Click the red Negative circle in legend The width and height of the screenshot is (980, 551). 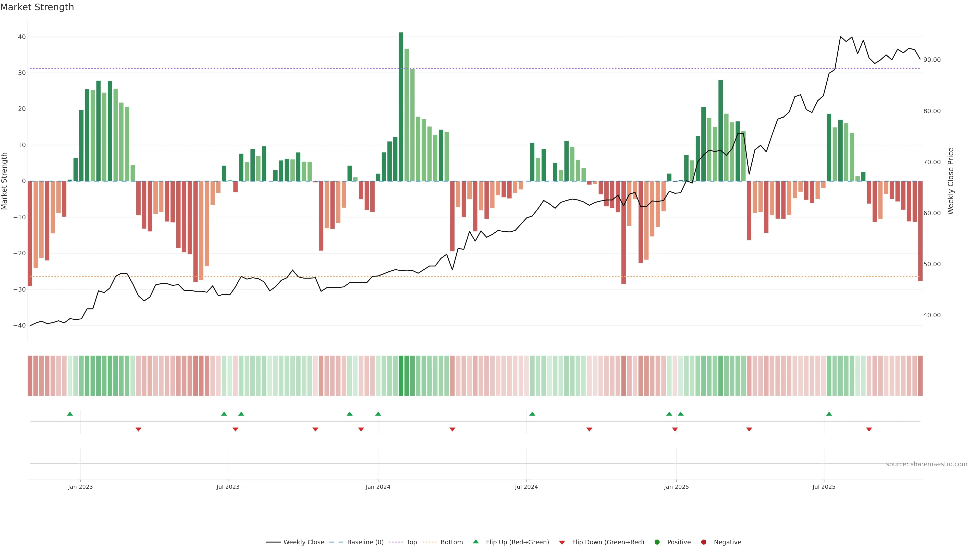pos(703,542)
